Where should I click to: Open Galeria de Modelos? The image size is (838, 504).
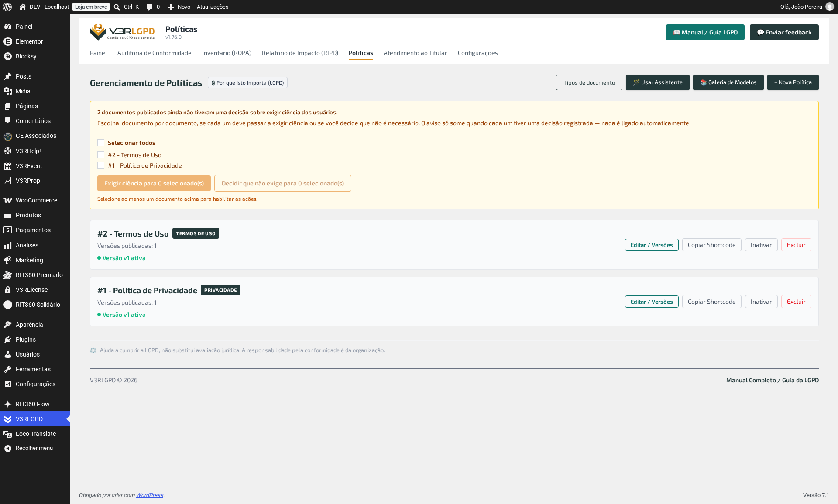point(728,82)
